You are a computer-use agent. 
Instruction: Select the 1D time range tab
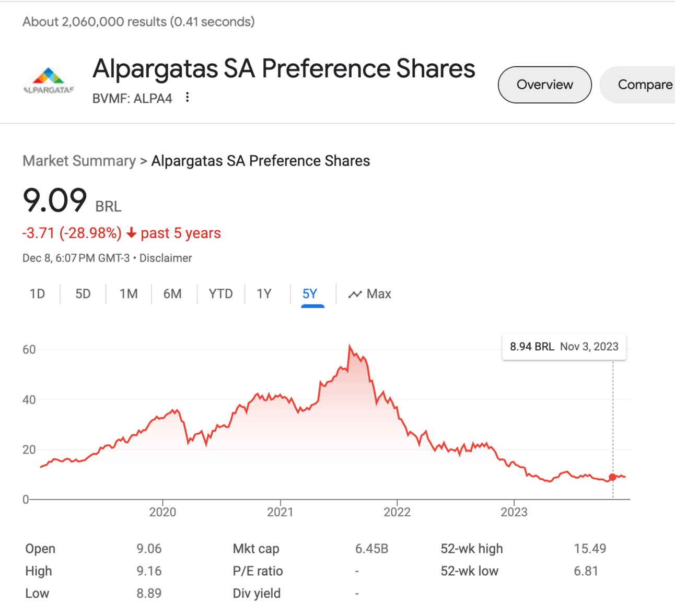click(x=37, y=294)
